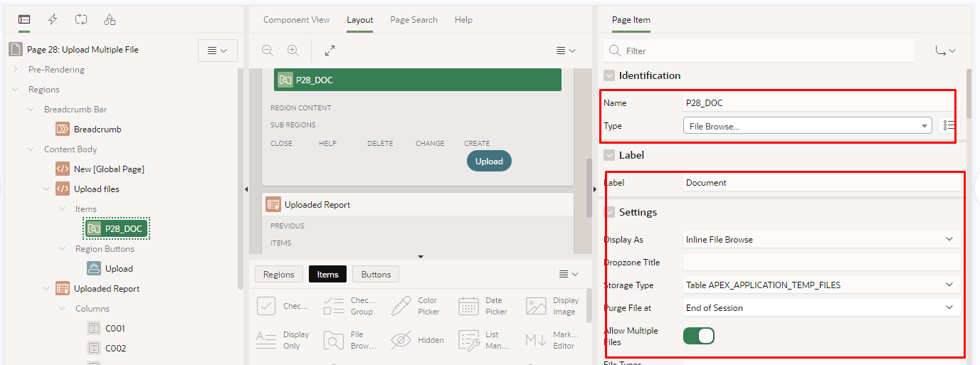Image resolution: width=980 pixels, height=365 pixels.
Task: Pick the Checkbox item in gallery
Action: [282, 306]
